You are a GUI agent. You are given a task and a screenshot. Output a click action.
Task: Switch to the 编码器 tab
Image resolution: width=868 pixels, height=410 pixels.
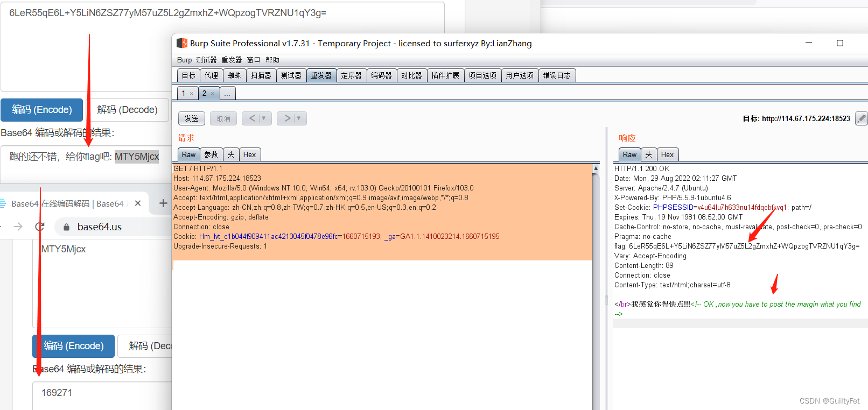382,75
